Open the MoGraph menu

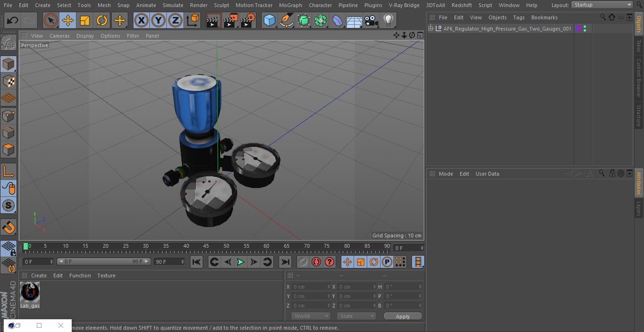click(x=290, y=5)
